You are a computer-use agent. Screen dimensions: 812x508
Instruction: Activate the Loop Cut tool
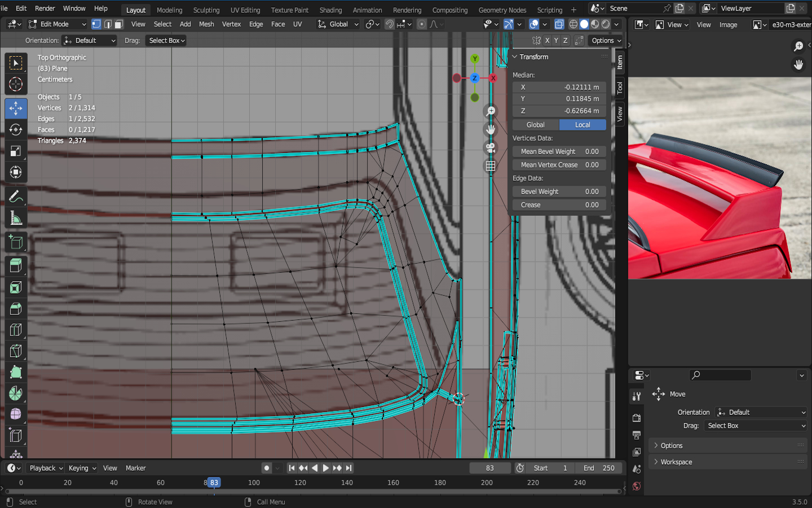(16, 330)
